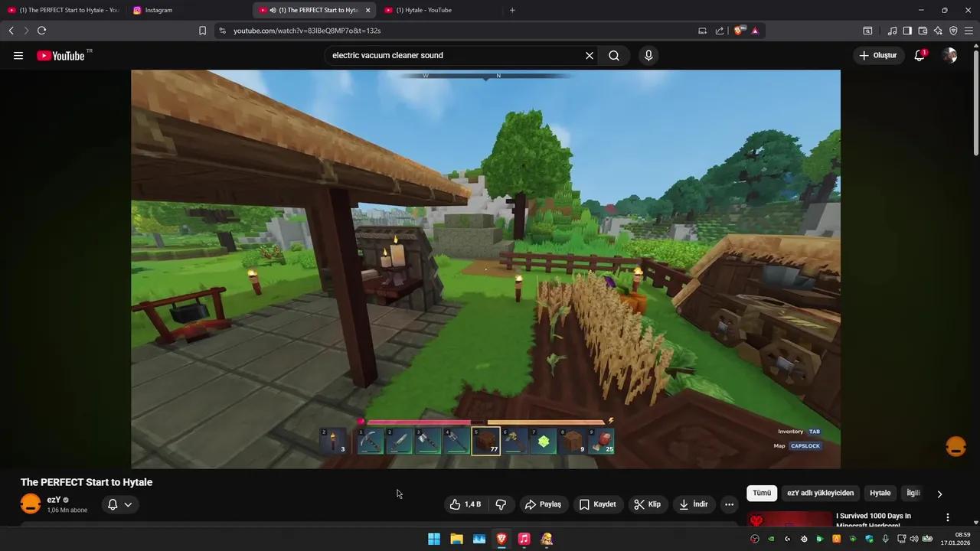Open the Brave Shields lion icon
This screenshot has height=551, width=980.
pyautogui.click(x=739, y=31)
